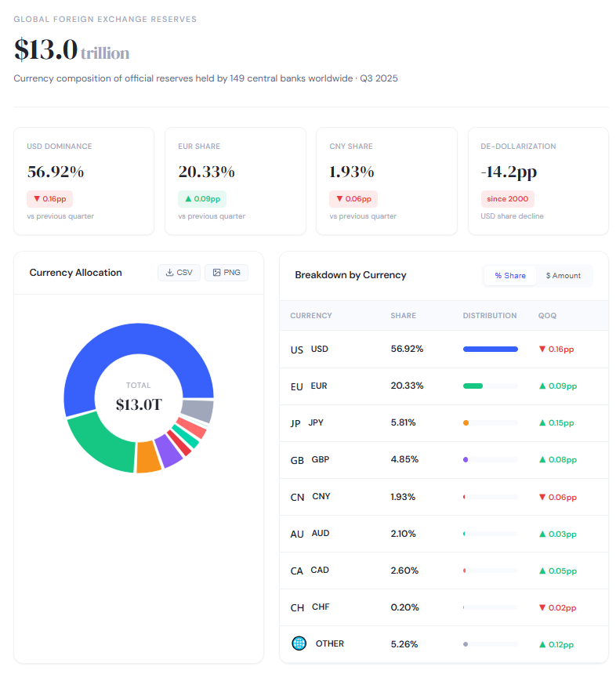
Task: Click the CURRENCY column header
Action: click(310, 316)
